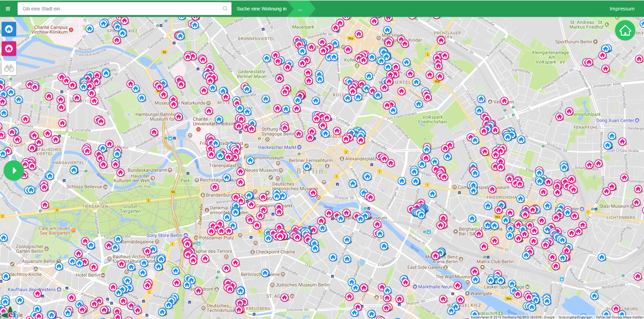Screen dimensions: 644x319
Task: Open the hamburger menu in the top bar
Action: click(x=8, y=9)
